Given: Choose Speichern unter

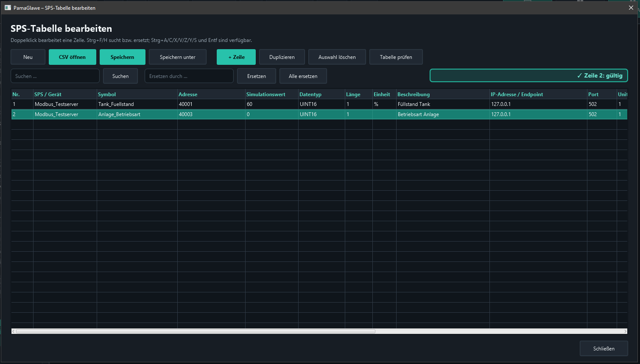Looking at the screenshot, I should [178, 57].
